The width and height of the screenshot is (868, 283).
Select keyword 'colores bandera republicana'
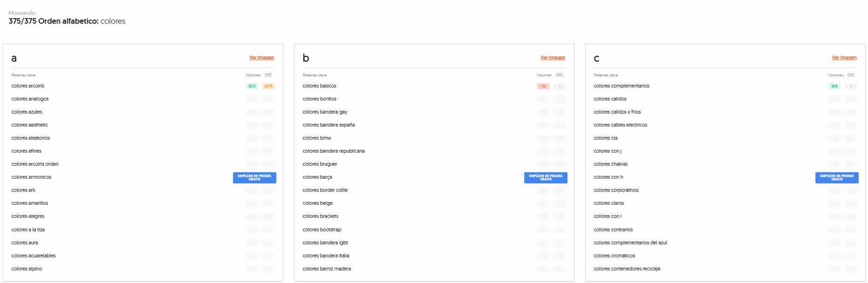coord(334,151)
